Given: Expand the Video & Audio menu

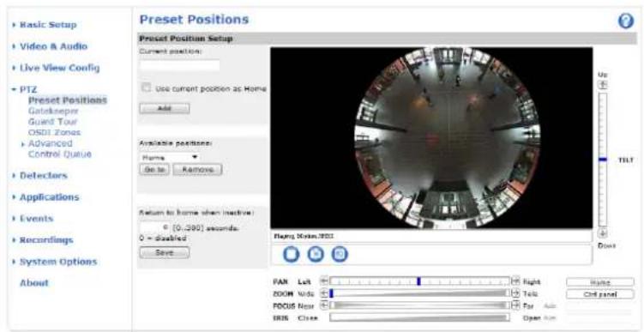Looking at the screenshot, I should [x=53, y=46].
